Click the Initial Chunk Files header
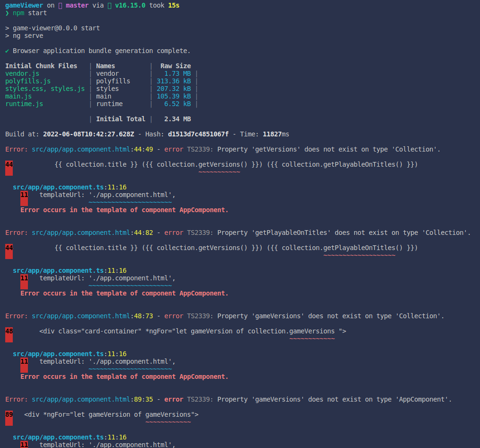480x448 pixels. (x=41, y=66)
